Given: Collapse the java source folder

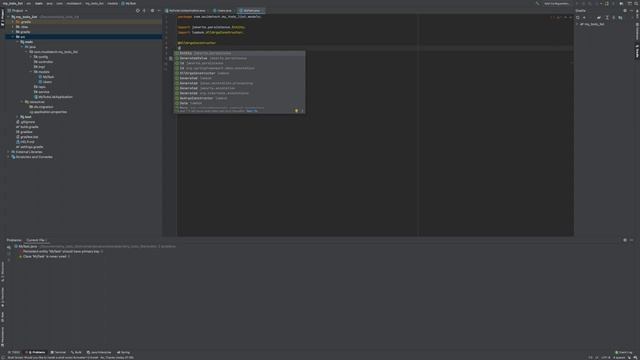Looking at the screenshot, I should (22, 47).
